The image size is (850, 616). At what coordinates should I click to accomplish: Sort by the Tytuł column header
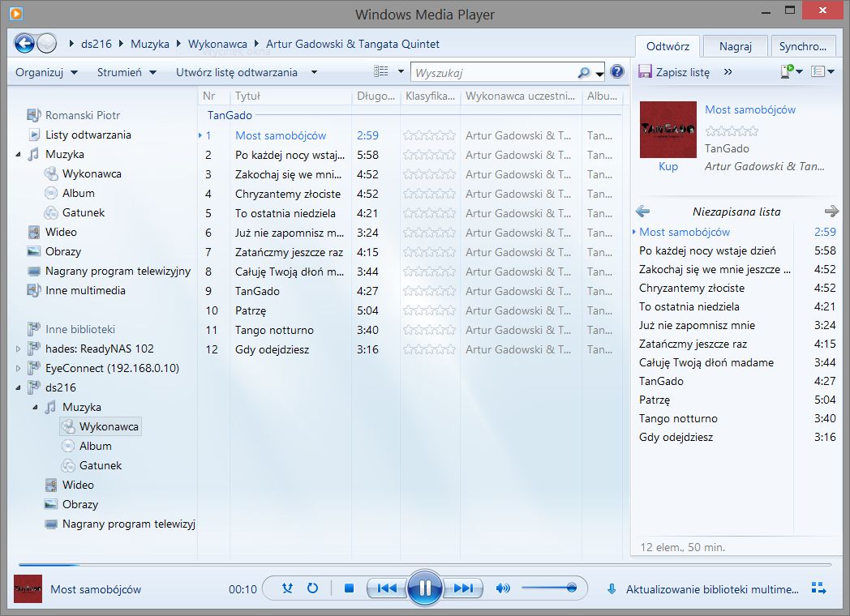(290, 96)
